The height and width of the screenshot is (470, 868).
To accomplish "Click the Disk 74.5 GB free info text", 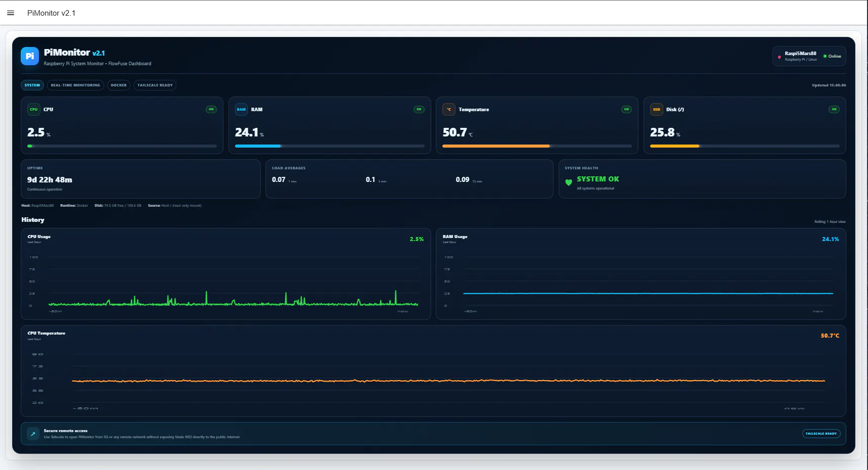I will click(118, 206).
